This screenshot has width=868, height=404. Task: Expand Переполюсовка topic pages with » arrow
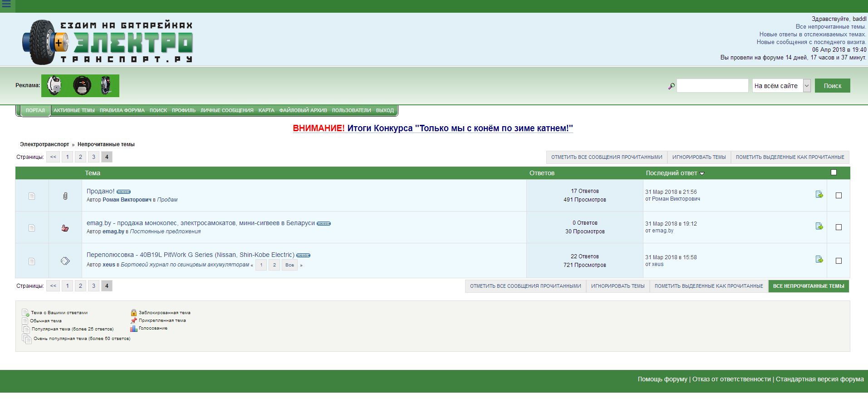click(x=301, y=266)
